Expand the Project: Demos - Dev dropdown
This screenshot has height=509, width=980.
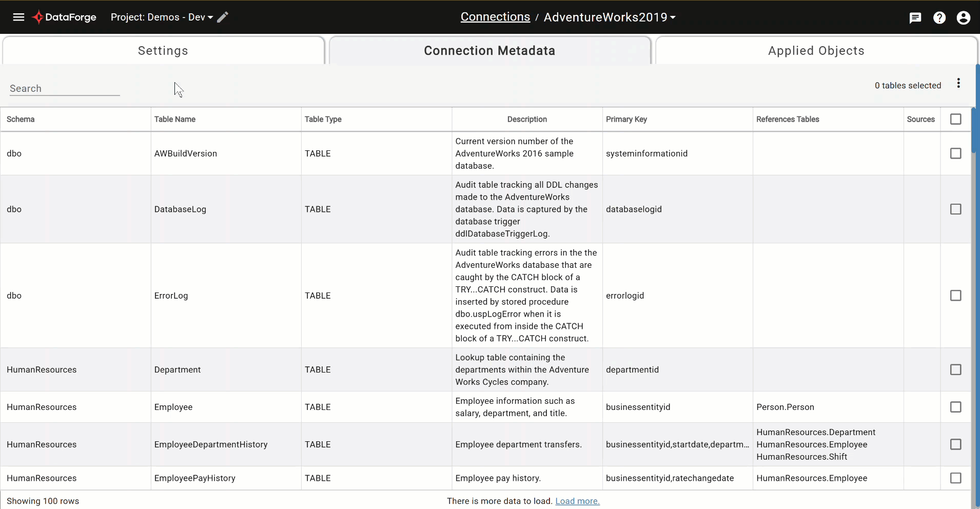162,17
